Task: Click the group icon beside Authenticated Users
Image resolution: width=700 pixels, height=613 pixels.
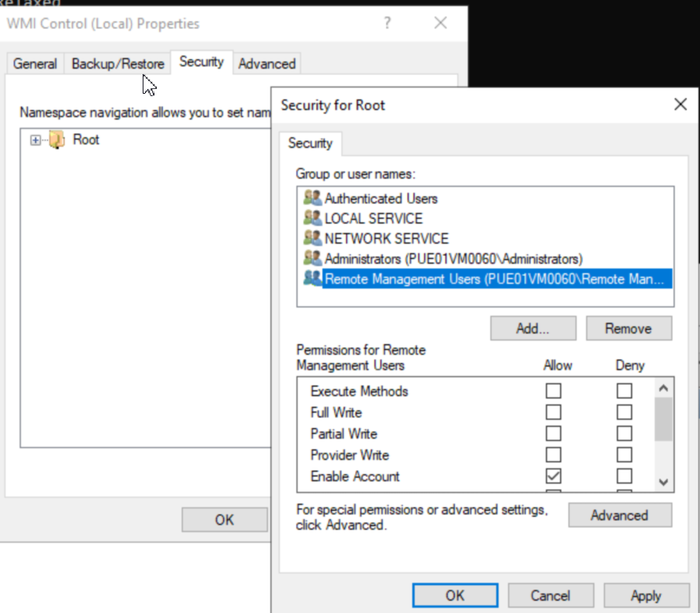Action: pos(312,199)
